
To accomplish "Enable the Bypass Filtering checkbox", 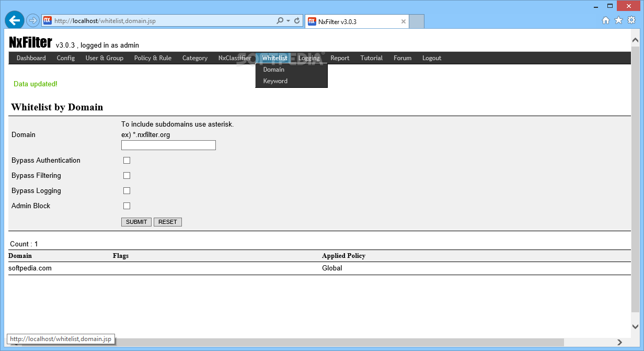I will pyautogui.click(x=126, y=176).
